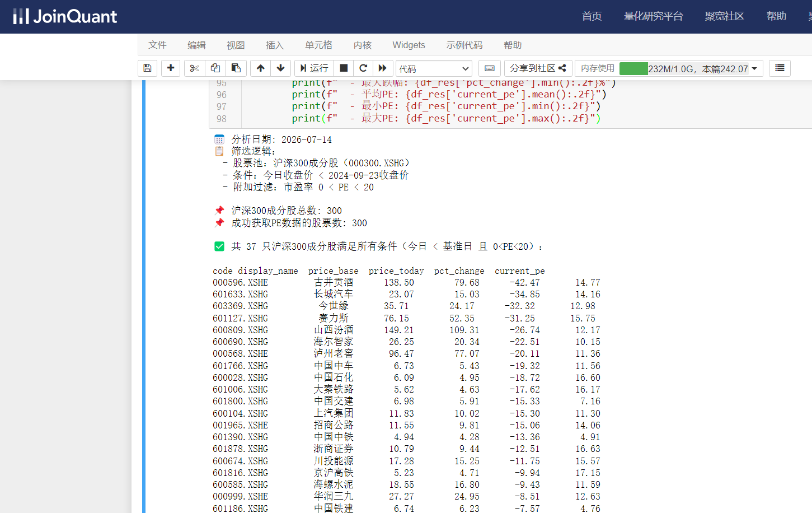This screenshot has width=812, height=513.
Task: Click output text 分析日期: 2026-07-14
Action: coord(281,139)
